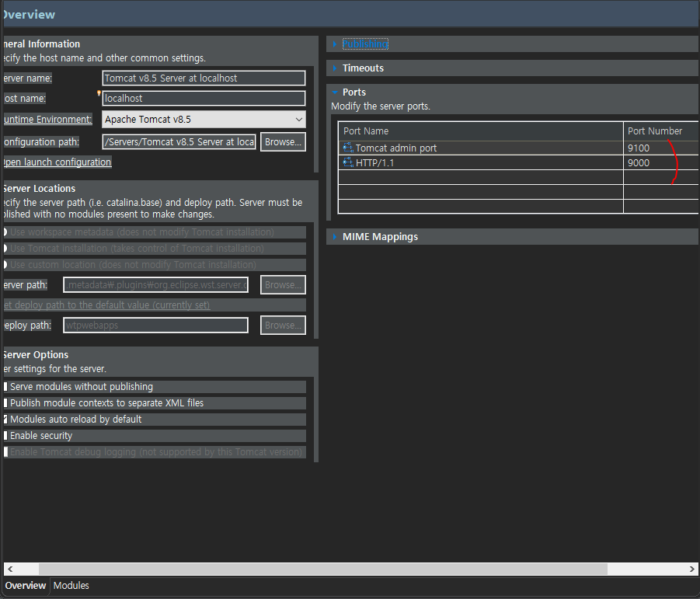Viewport: 700px width, 599px height.
Task: Click Enable Tomcat debug logging checkbox
Action: coord(5,451)
